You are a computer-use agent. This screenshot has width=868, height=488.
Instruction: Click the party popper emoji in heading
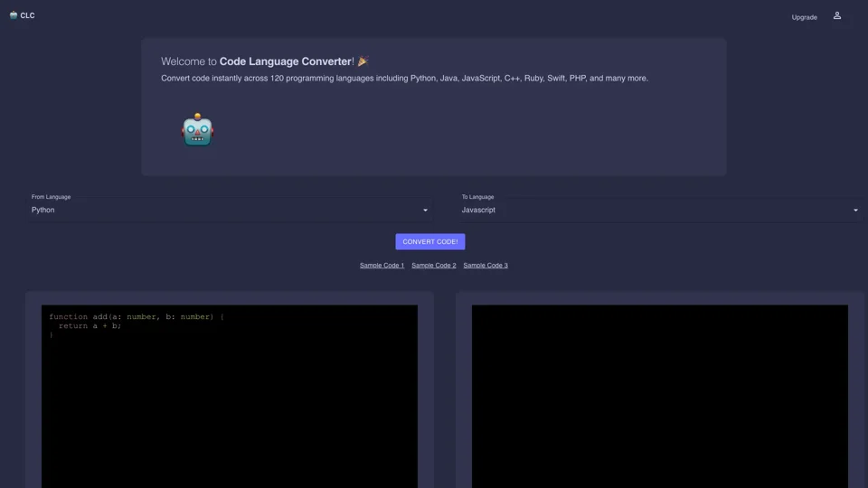point(363,61)
